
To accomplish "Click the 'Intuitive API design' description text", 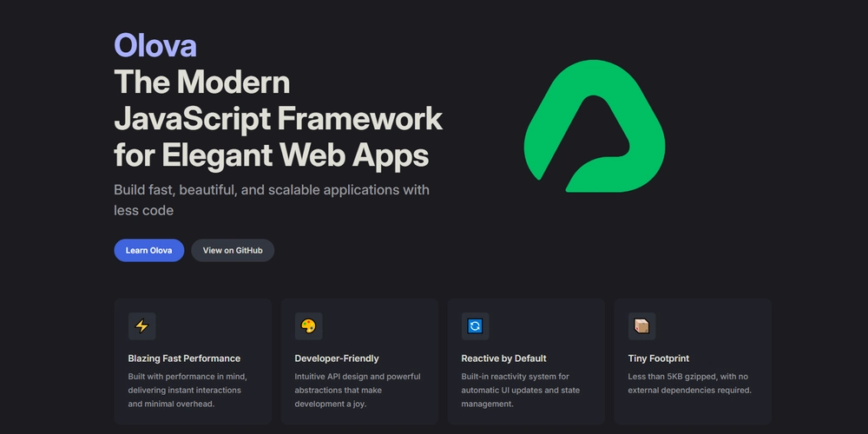I will pos(358,391).
